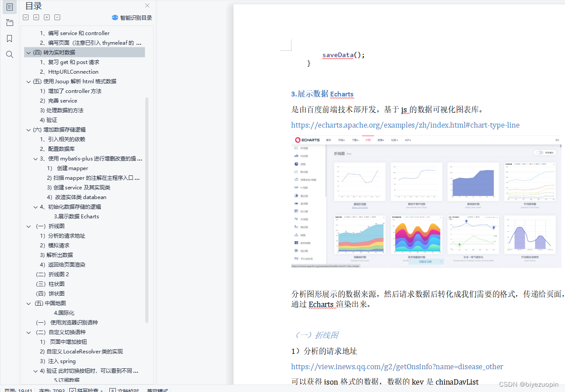The height and width of the screenshot is (392, 565).
Task: Click the 1）分析的请求地址 line in document
Action: coord(324,351)
